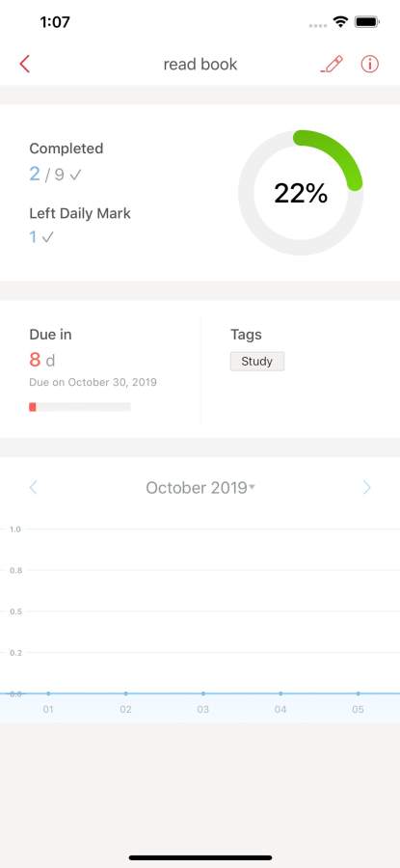Screen dimensions: 400x868
Task: Open the pencil edit icon
Action: [332, 65]
